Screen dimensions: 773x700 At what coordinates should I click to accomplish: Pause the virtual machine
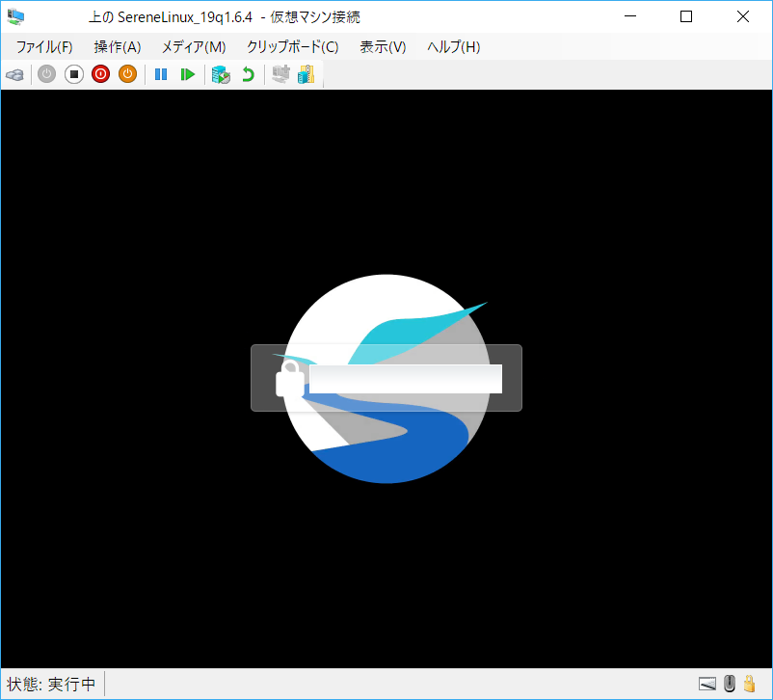(161, 74)
